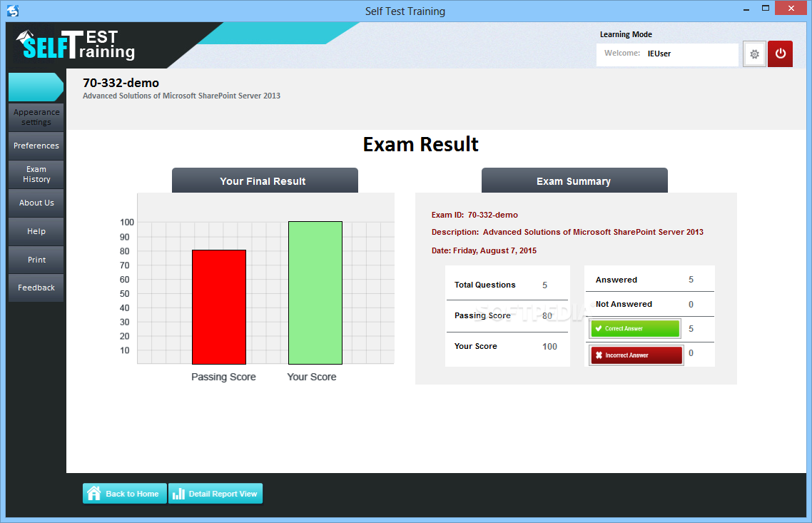The width and height of the screenshot is (812, 523).
Task: Click Print in the sidebar
Action: point(36,260)
